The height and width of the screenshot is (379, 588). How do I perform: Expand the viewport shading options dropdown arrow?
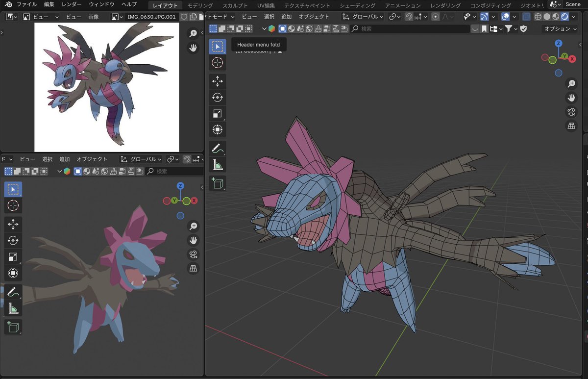coord(573,16)
